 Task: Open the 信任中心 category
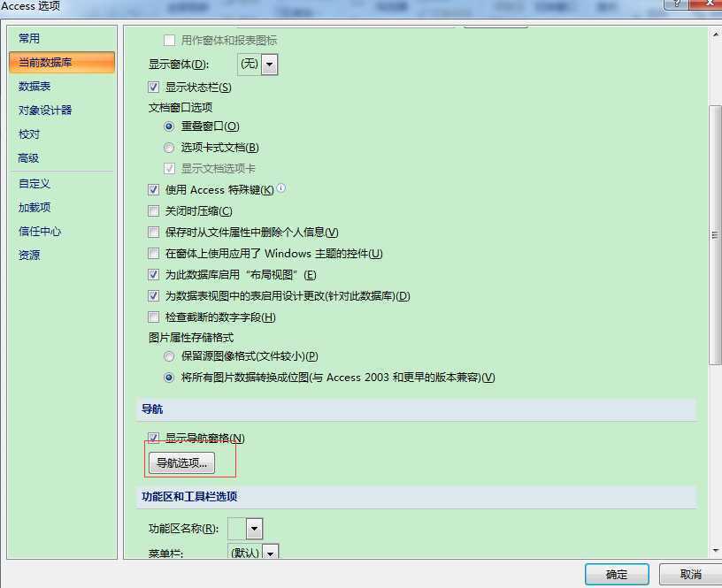(40, 232)
